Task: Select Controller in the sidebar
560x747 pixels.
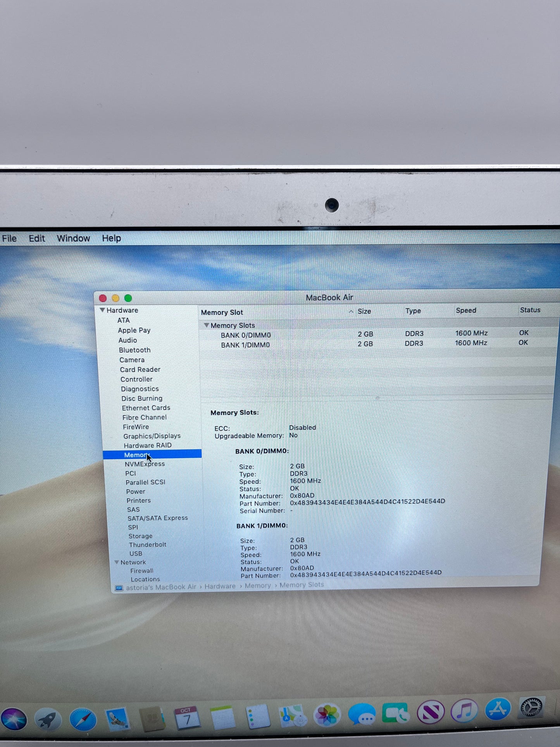Action: pyautogui.click(x=136, y=379)
